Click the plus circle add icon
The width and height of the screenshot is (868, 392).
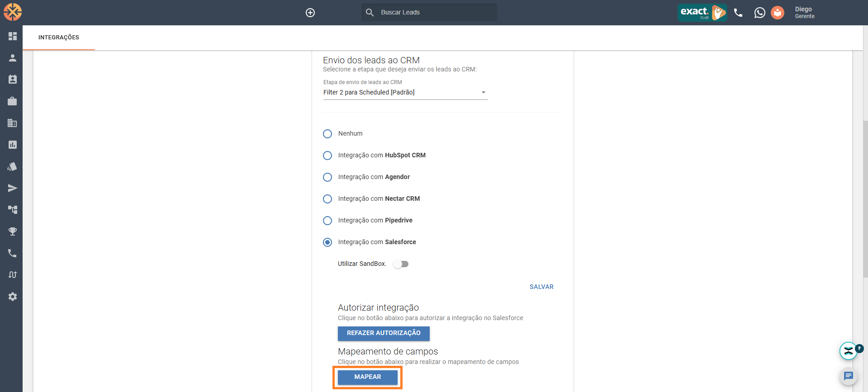(310, 13)
